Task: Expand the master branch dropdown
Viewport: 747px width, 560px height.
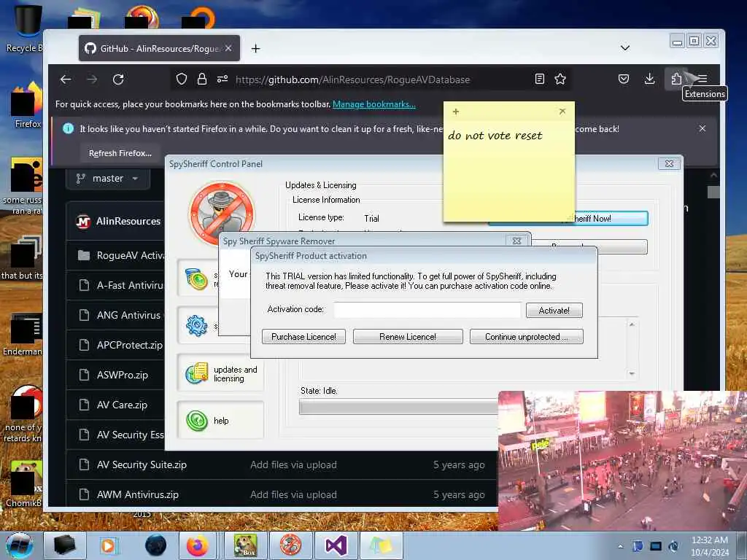Action: click(x=108, y=178)
